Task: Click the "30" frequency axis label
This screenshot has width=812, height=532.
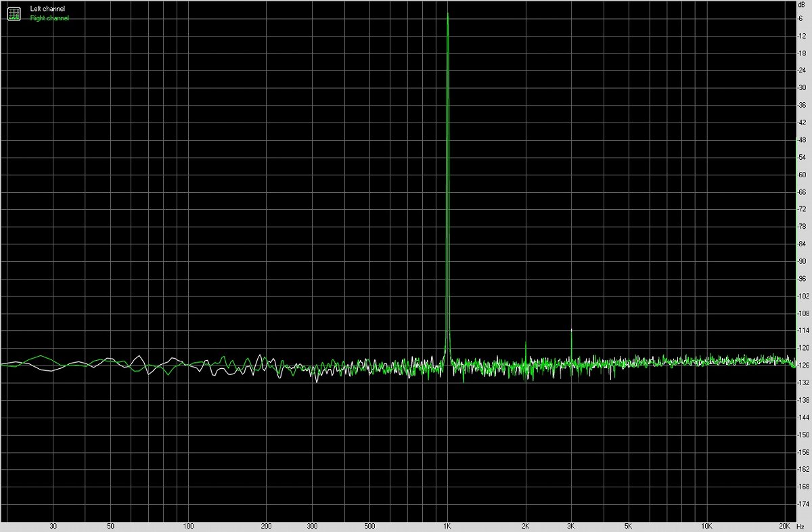Action: pyautogui.click(x=53, y=527)
